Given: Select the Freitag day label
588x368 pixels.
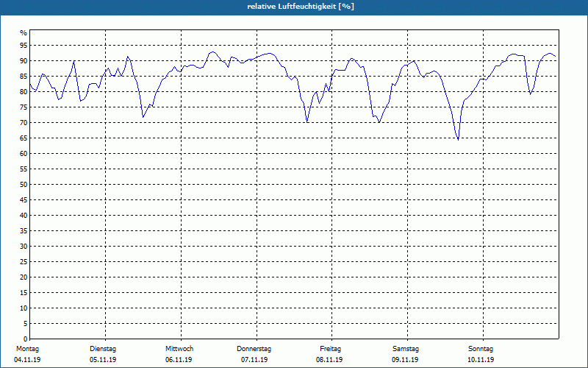Looking at the screenshot, I should [330, 349].
